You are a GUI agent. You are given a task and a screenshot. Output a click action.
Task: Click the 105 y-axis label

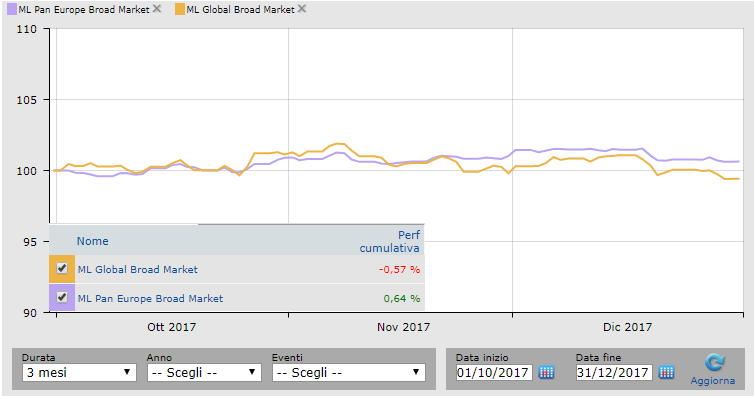(x=26, y=100)
